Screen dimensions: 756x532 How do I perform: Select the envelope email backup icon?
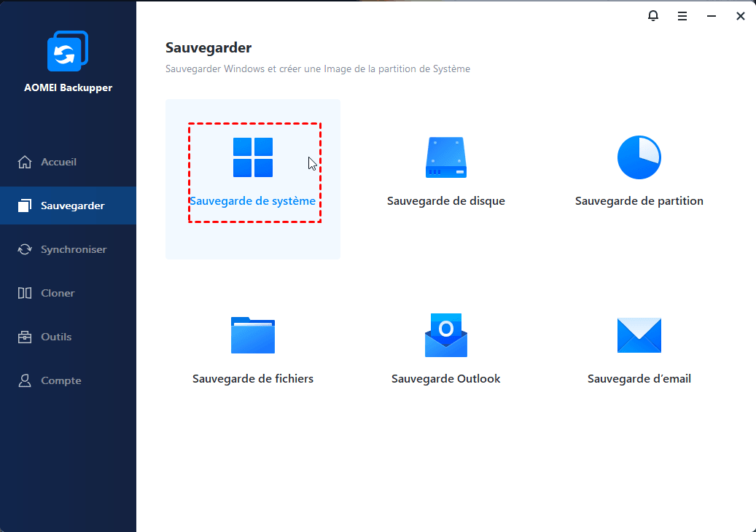tap(639, 335)
